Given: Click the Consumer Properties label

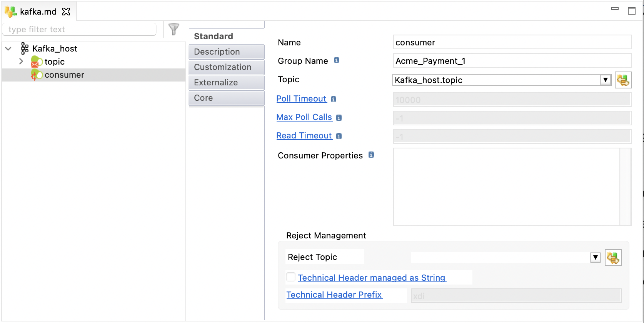Looking at the screenshot, I should pyautogui.click(x=320, y=155).
